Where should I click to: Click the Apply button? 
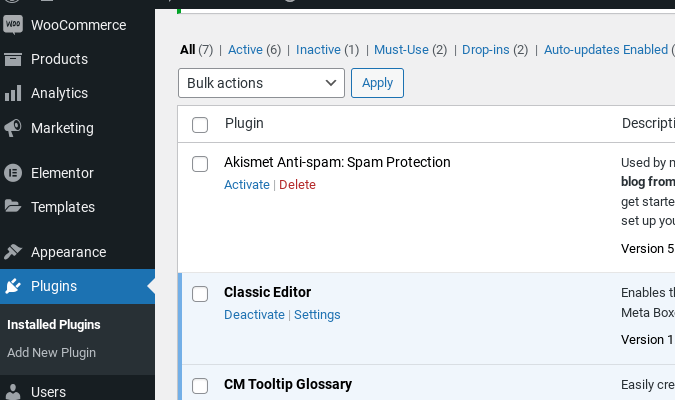[377, 83]
